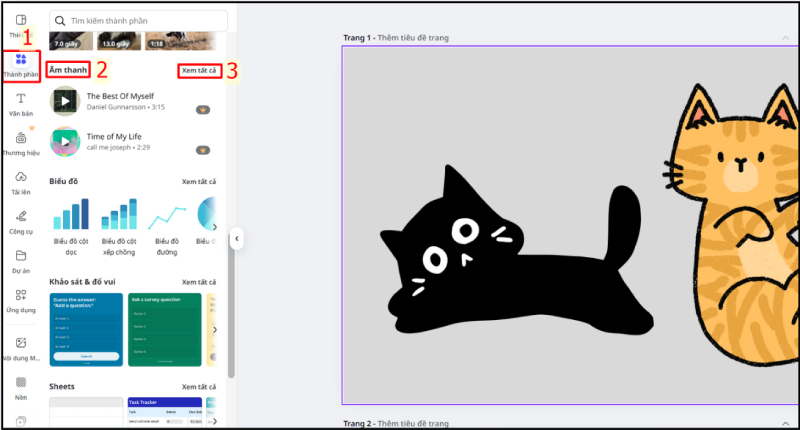Play The Best Of Myself audio track

pyautogui.click(x=65, y=101)
